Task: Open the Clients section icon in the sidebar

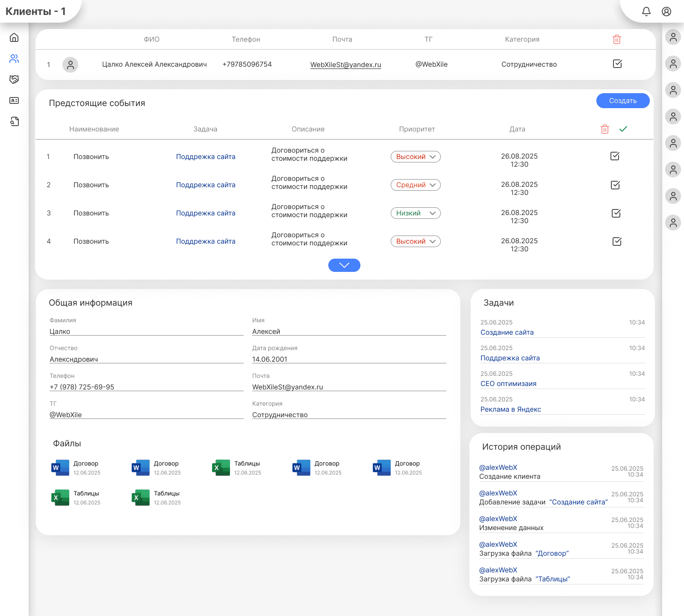Action: click(x=14, y=59)
